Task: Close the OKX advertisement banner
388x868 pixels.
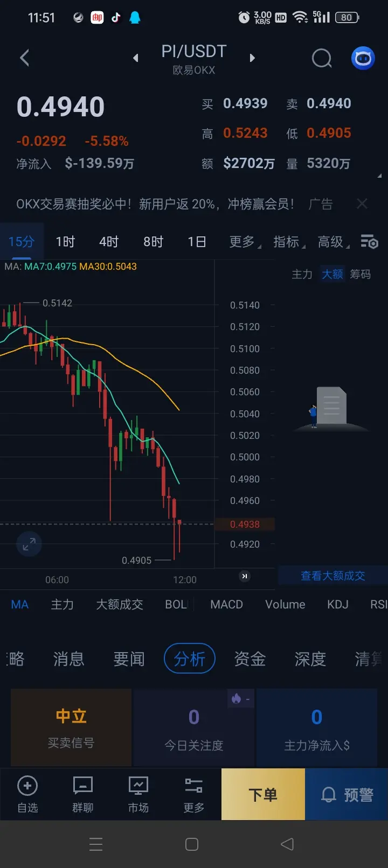Action: [362, 204]
